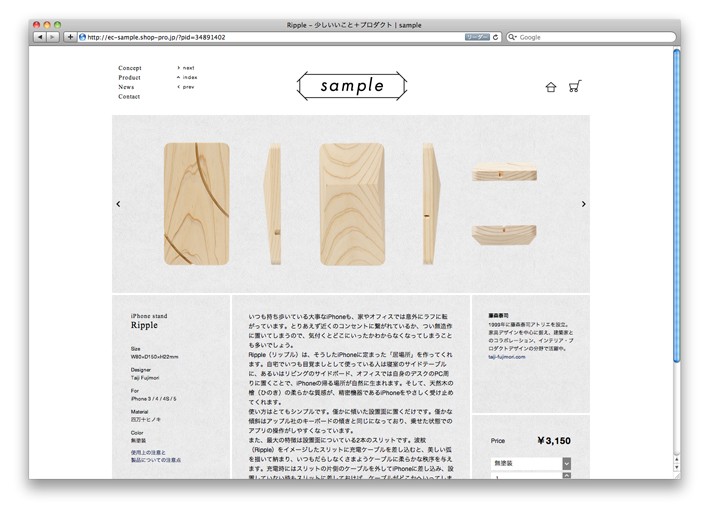Image resolution: width=710 pixels, height=517 pixels.
Task: Open the shopping cart icon
Action: [x=574, y=87]
